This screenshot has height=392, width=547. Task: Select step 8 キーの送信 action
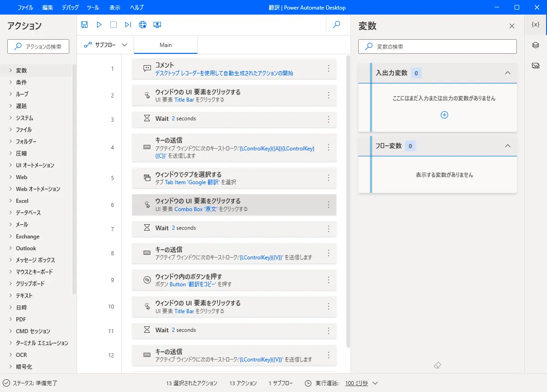[234, 253]
